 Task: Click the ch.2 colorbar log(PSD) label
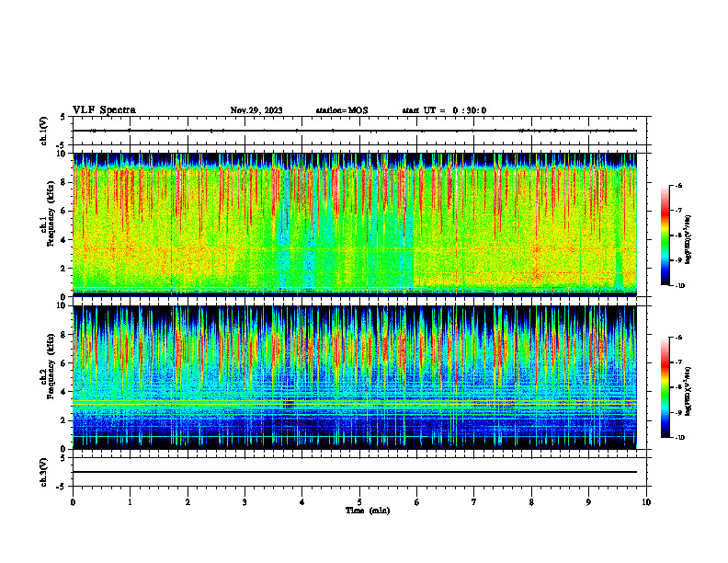point(688,391)
